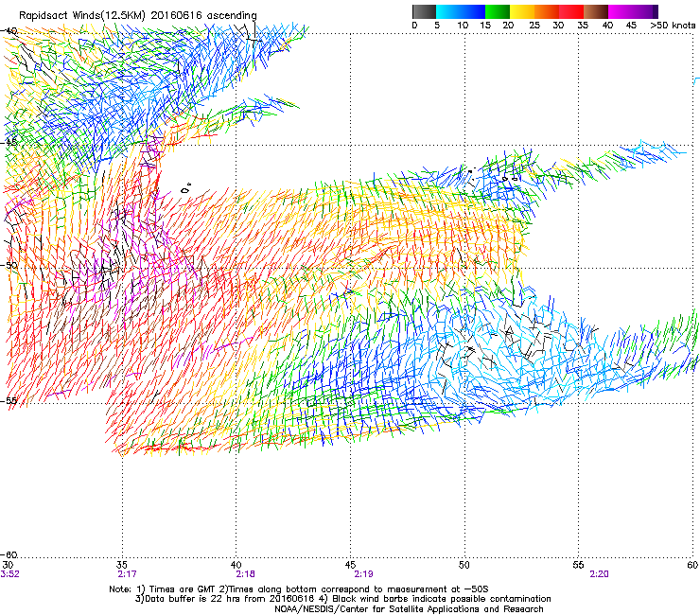Click the latitude label '-50'
The height and width of the screenshot is (615, 700).
coord(9,265)
